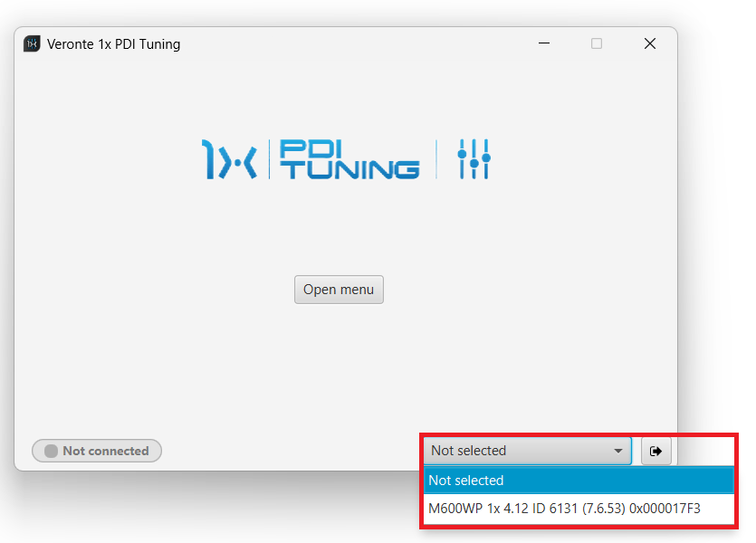Minimize the Veronte 1x PDI Tuning window
Image resolution: width=756 pixels, height=543 pixels.
click(544, 43)
